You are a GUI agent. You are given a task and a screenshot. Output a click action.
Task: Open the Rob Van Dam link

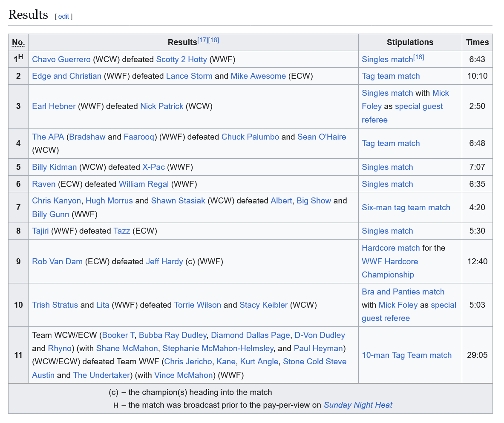pos(57,261)
